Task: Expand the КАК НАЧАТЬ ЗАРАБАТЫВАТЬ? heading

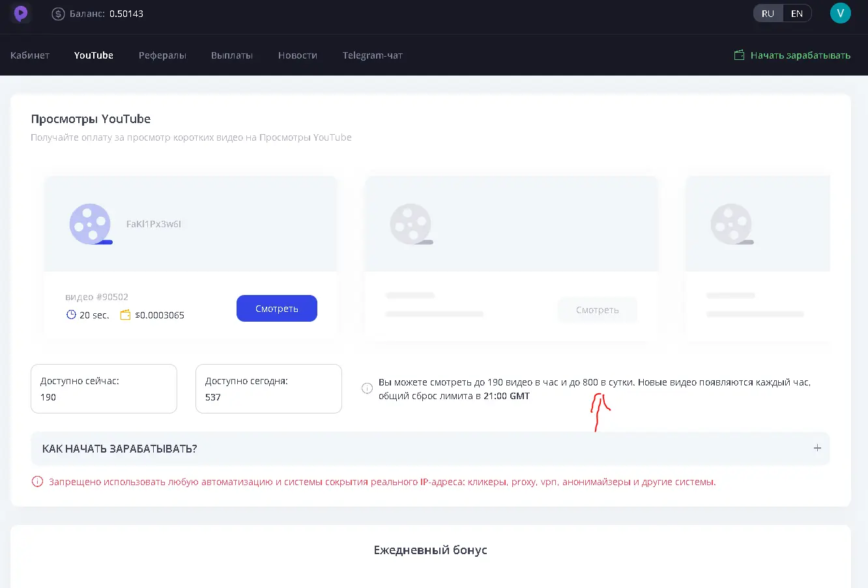Action: point(120,449)
